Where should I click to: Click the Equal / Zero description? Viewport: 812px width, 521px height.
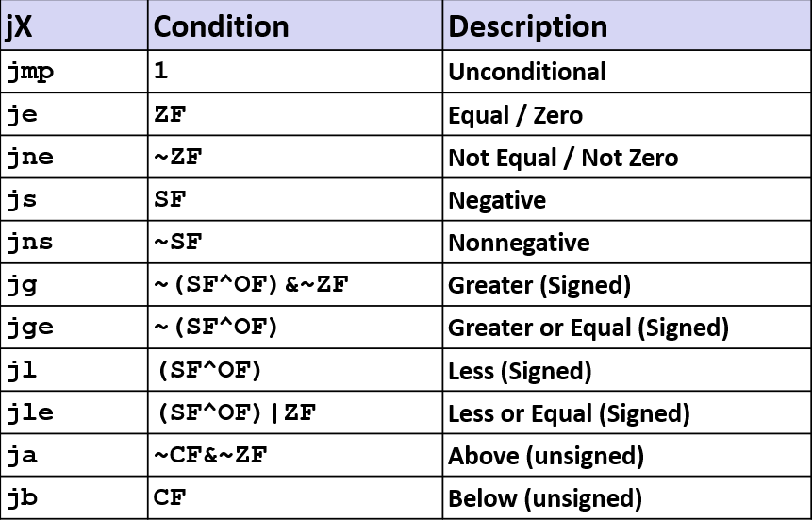click(515, 115)
